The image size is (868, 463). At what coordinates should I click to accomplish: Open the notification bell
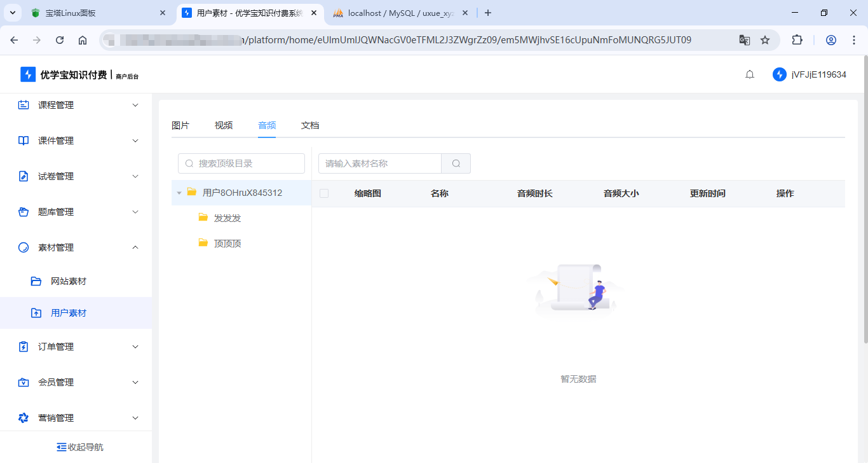[749, 74]
